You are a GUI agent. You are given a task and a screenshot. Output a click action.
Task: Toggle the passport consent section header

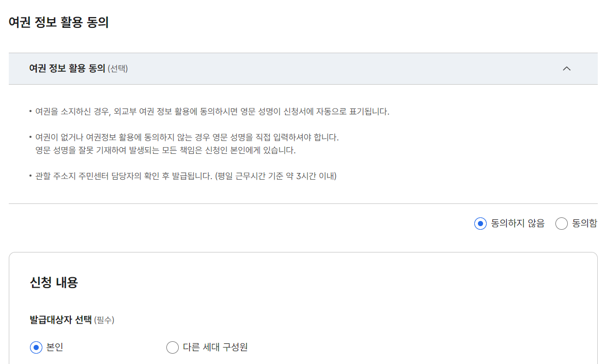[x=302, y=68]
